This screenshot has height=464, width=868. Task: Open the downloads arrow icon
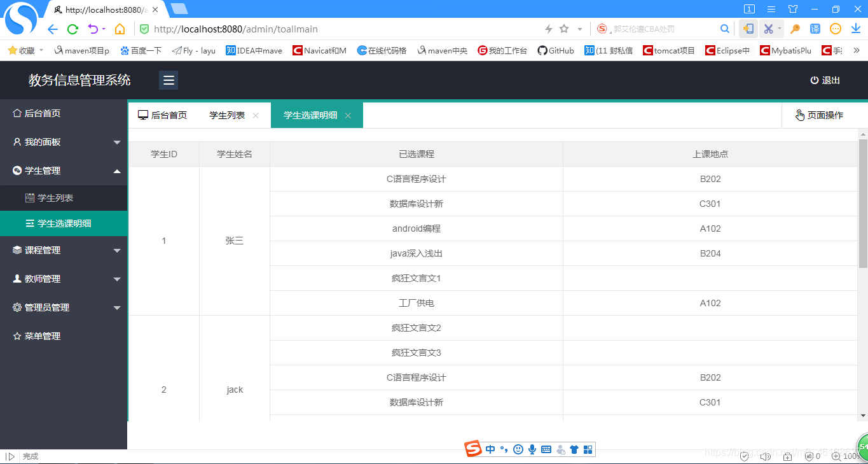pyautogui.click(x=856, y=29)
